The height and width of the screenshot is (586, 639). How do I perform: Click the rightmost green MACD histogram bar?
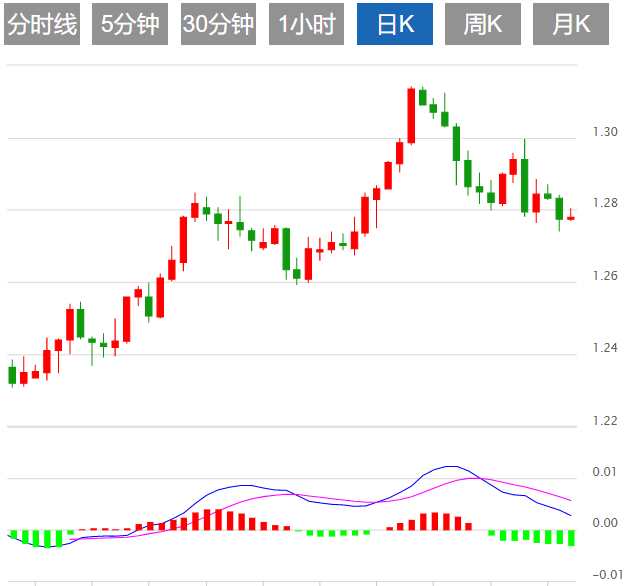[x=571, y=537]
